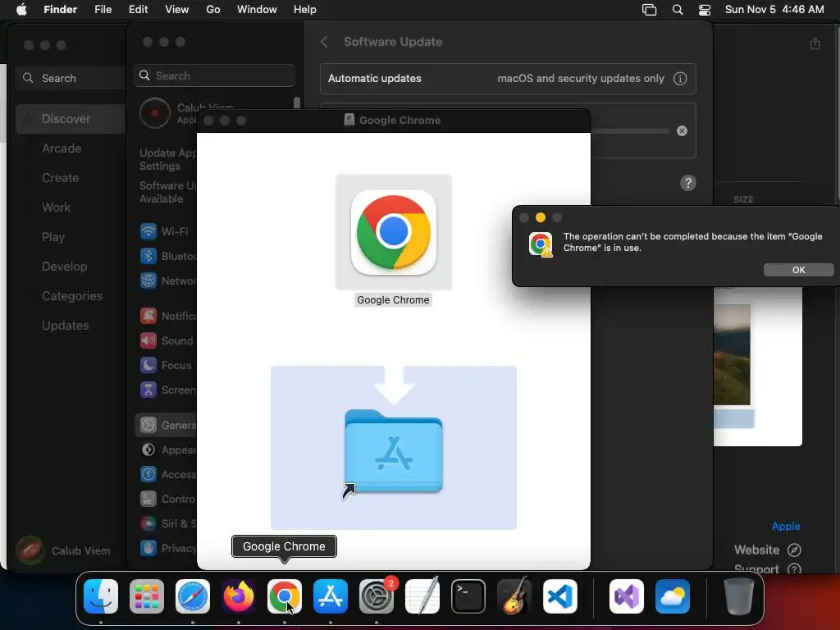The width and height of the screenshot is (840, 630).
Task: Open Sound in System Settings sidebar
Action: pos(166,340)
